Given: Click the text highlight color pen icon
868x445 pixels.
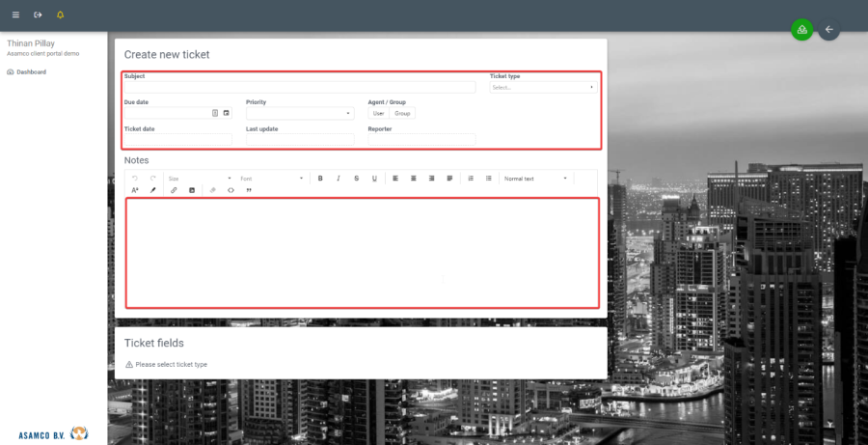Looking at the screenshot, I should click(152, 190).
